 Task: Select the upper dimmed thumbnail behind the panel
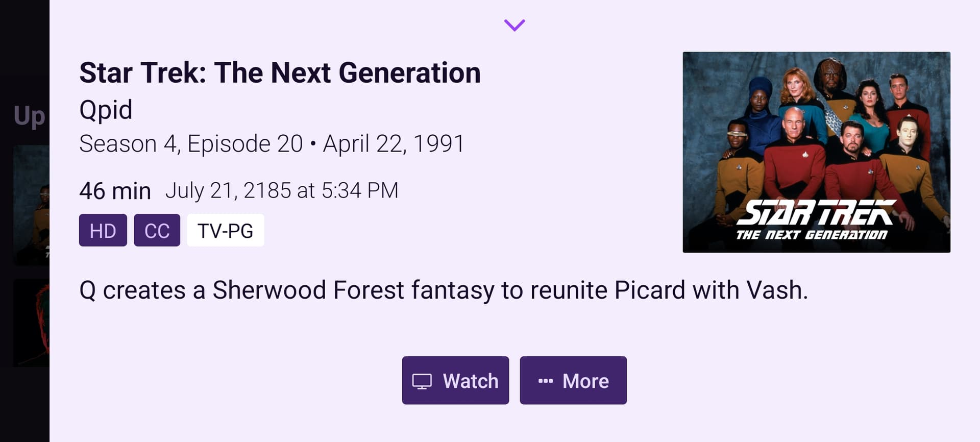(x=31, y=204)
